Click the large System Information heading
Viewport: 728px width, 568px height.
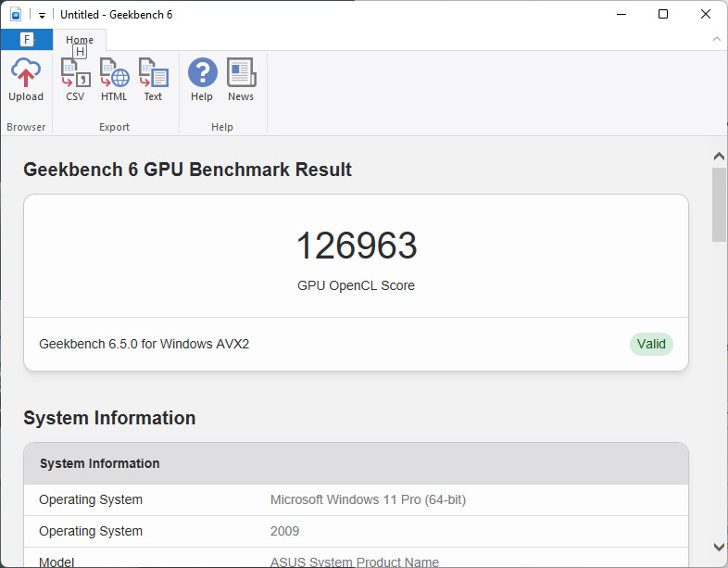tap(109, 418)
